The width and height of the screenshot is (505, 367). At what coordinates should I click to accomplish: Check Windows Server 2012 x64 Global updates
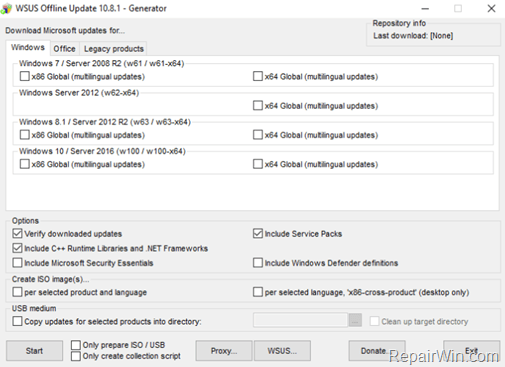258,106
